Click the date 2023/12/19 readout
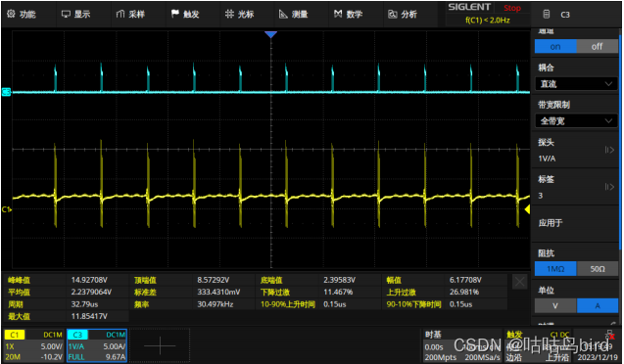 597,357
